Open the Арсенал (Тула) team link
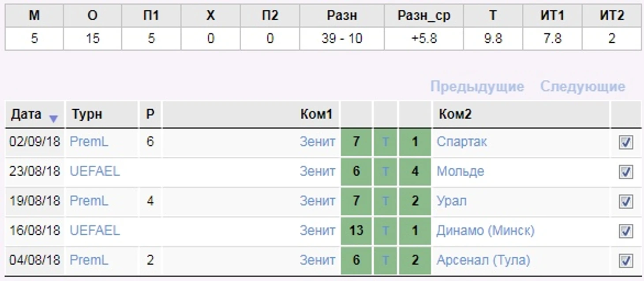The height and width of the screenshot is (281, 644). (x=483, y=260)
